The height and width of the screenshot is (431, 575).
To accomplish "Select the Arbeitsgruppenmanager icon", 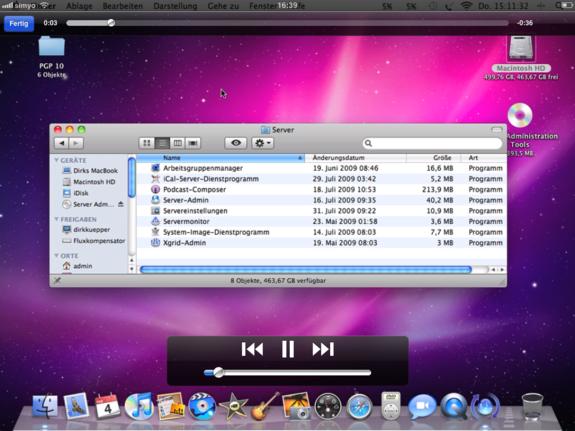I will click(155, 168).
